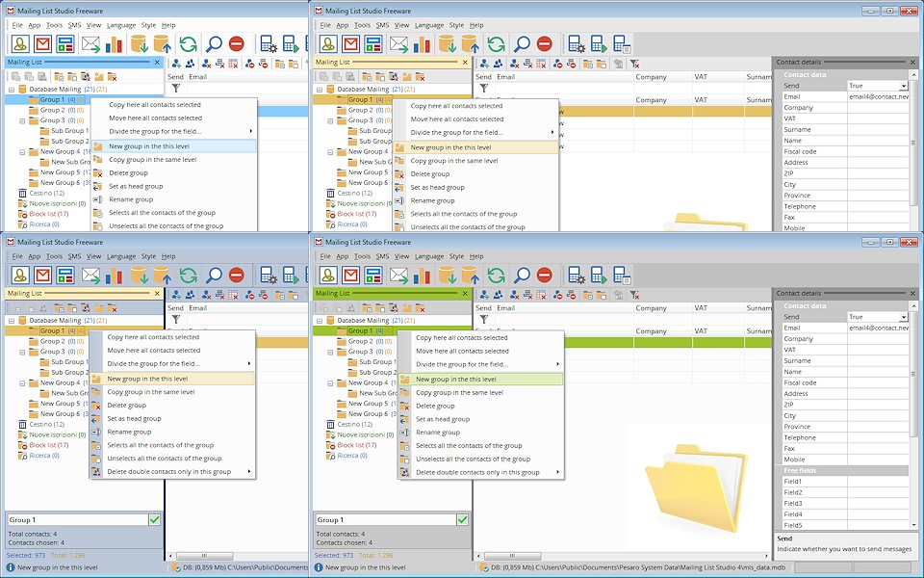This screenshot has width=924, height=578.
Task: Click the magnifier search icon in top-right window
Action: [522, 44]
